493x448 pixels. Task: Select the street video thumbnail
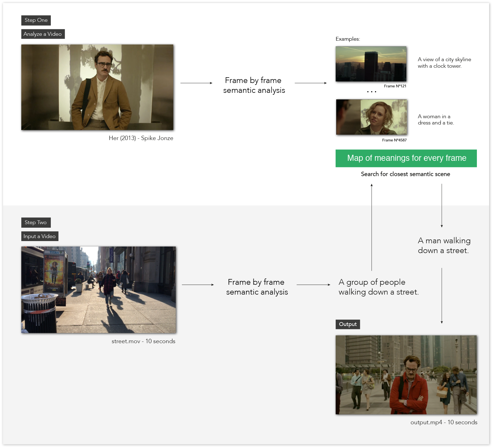pos(99,290)
